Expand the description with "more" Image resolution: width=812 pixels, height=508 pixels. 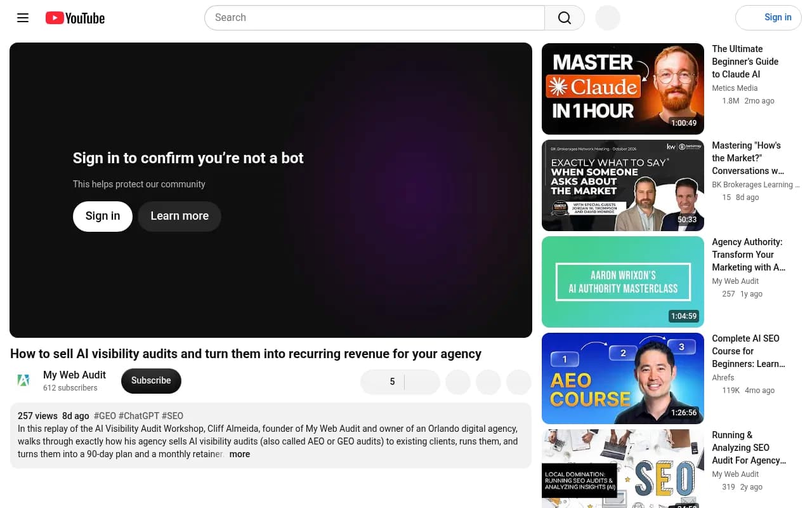[x=240, y=454]
